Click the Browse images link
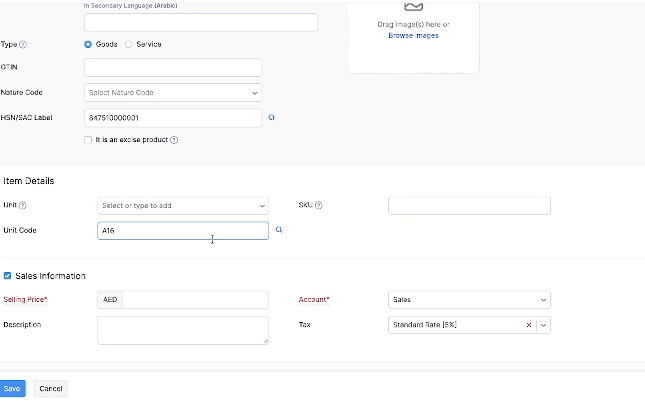This screenshot has width=645, height=405. [413, 36]
